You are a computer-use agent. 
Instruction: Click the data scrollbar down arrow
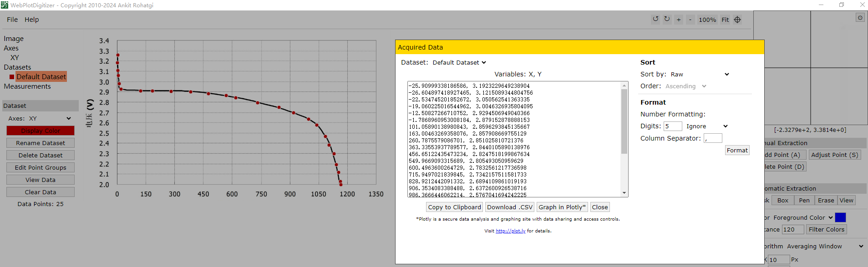coord(624,193)
